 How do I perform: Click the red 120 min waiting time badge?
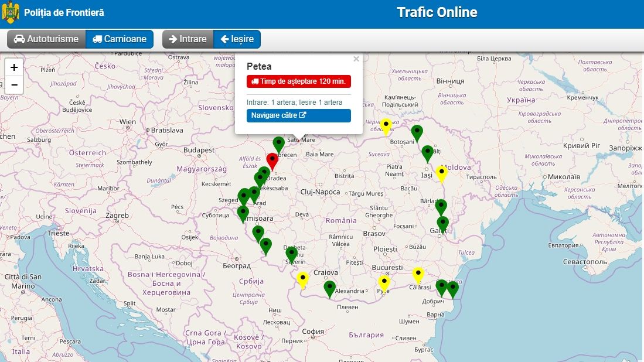(x=299, y=81)
